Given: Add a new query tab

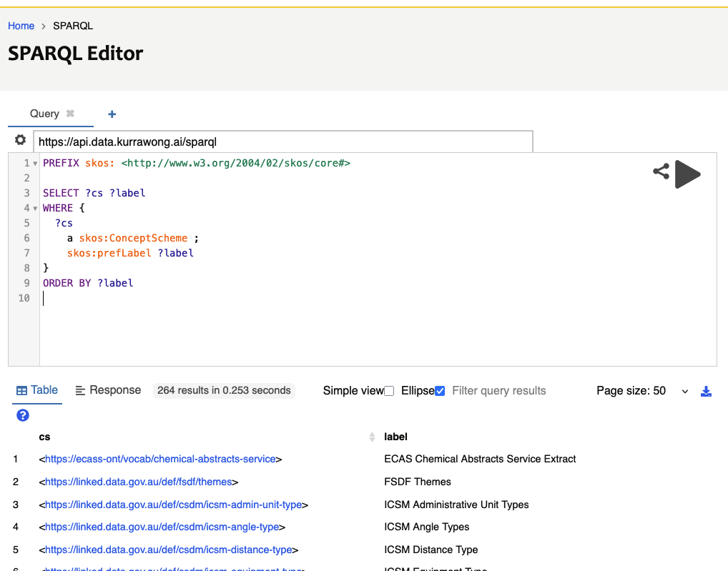Looking at the screenshot, I should [x=112, y=114].
